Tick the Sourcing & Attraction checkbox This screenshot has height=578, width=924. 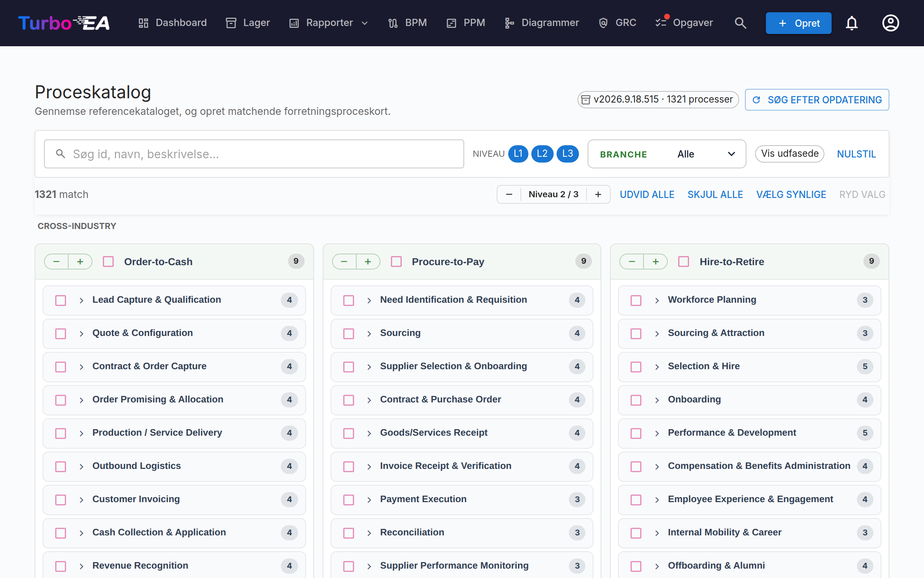point(636,333)
